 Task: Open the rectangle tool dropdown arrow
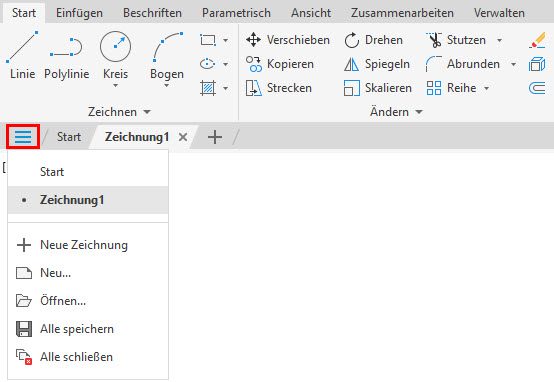click(225, 40)
